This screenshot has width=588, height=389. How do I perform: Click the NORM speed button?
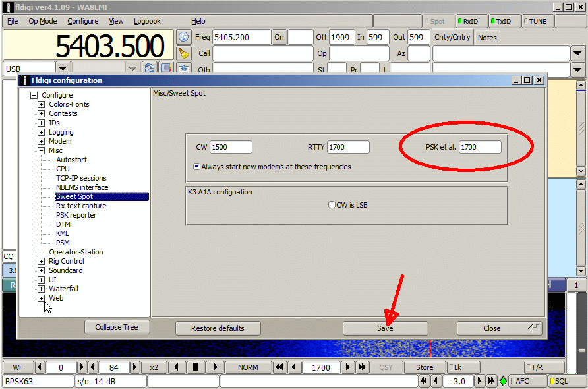(x=248, y=367)
